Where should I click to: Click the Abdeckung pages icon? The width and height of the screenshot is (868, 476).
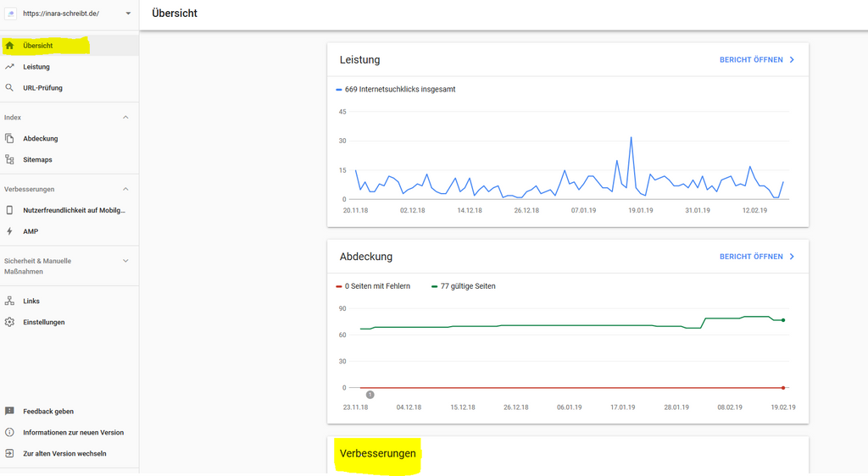9,138
